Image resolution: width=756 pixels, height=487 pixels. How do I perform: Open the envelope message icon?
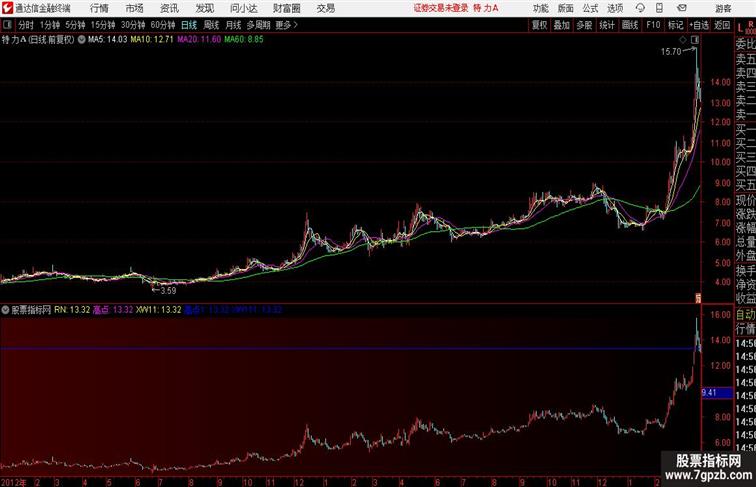682,8
